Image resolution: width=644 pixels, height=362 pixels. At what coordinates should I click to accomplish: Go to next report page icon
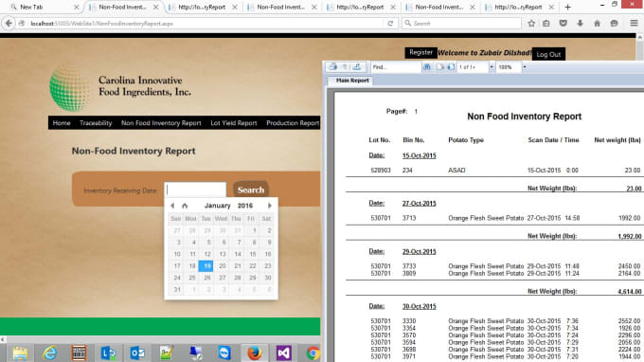point(451,67)
